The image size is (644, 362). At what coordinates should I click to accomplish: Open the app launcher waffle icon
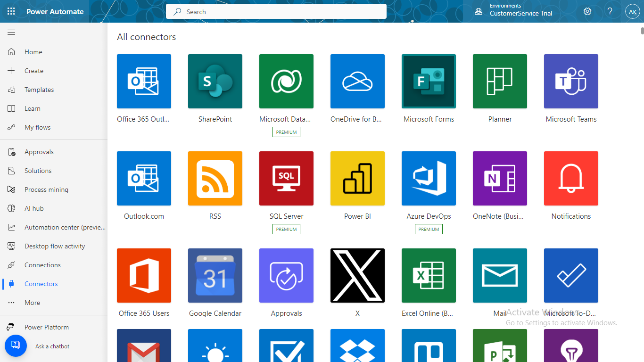tap(11, 11)
